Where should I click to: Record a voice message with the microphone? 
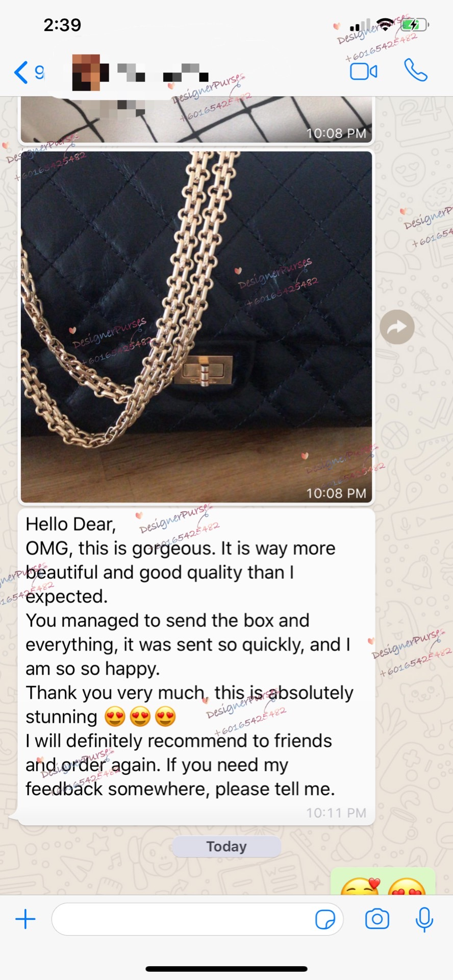coord(424,920)
